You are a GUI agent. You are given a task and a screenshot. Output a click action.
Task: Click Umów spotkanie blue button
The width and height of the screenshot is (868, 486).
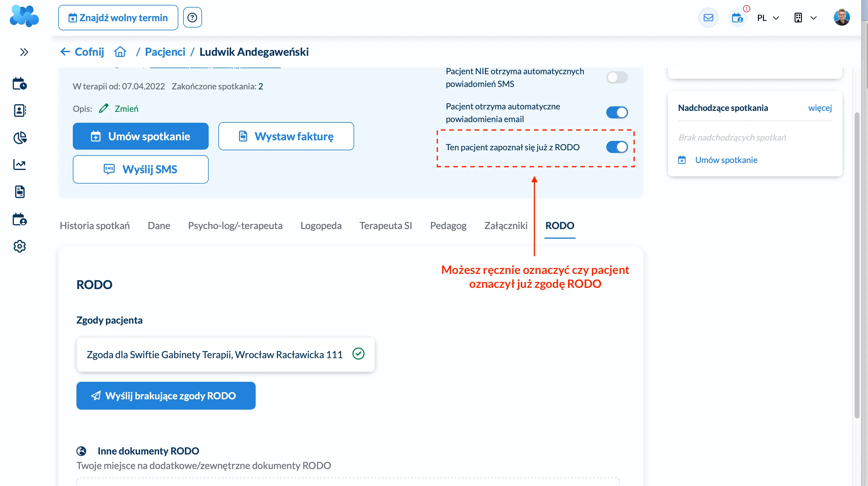140,136
